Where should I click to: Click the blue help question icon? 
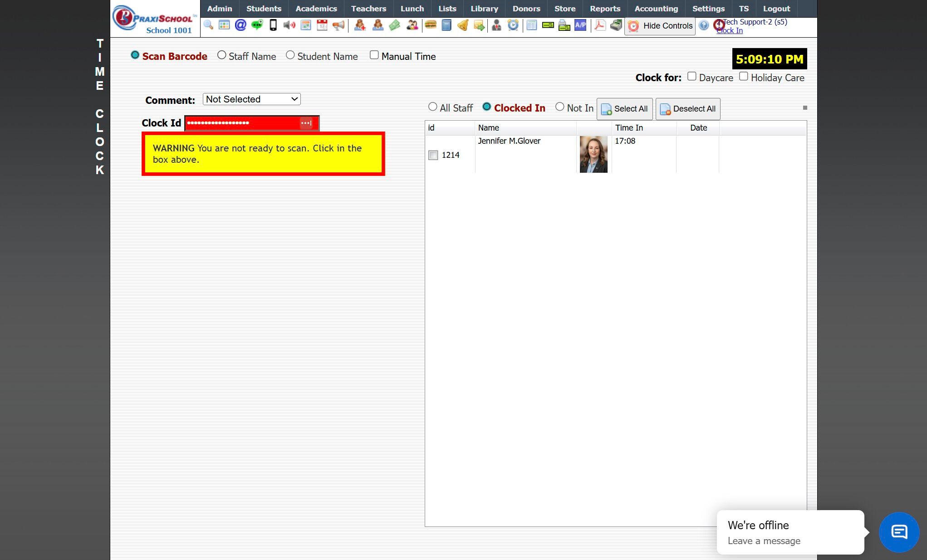(x=703, y=25)
